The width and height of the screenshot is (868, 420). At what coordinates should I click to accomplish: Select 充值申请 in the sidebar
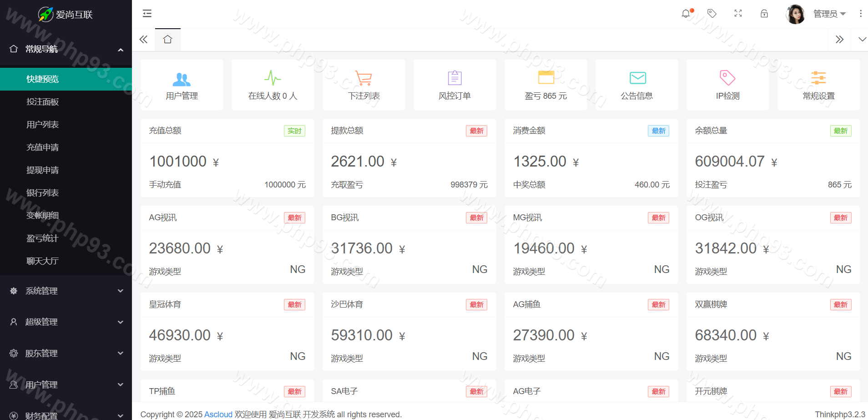pyautogui.click(x=43, y=147)
